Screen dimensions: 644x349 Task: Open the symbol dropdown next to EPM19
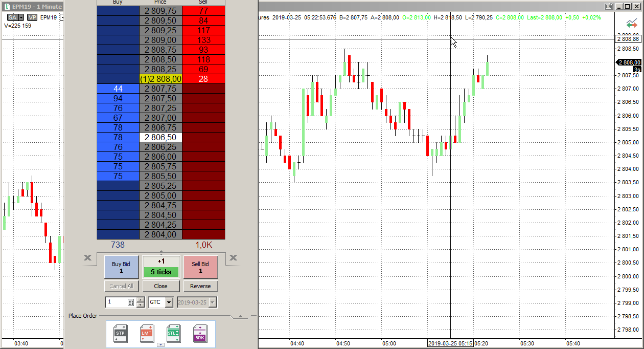coord(61,17)
